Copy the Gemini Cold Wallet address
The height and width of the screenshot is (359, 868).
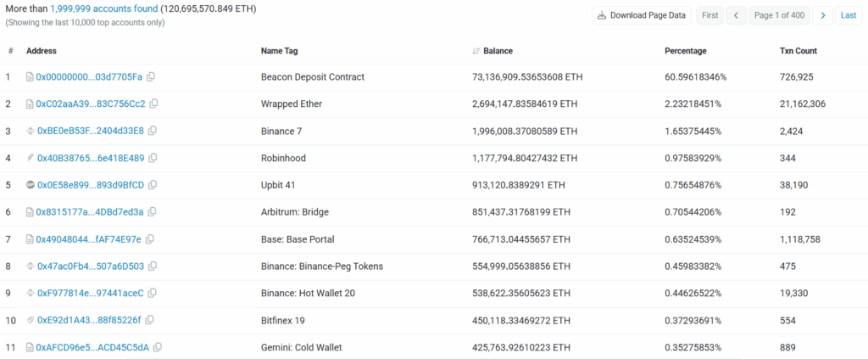158,347
